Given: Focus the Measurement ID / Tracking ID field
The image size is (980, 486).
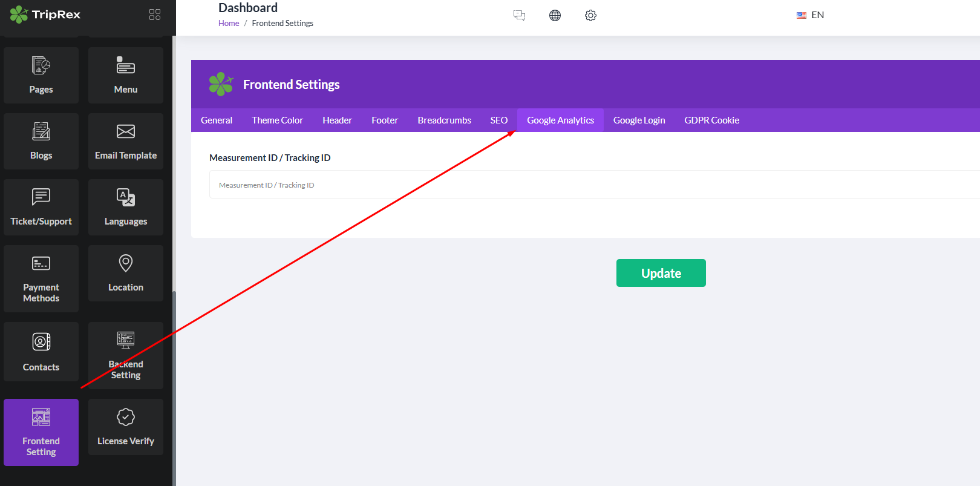Looking at the screenshot, I should 593,185.
